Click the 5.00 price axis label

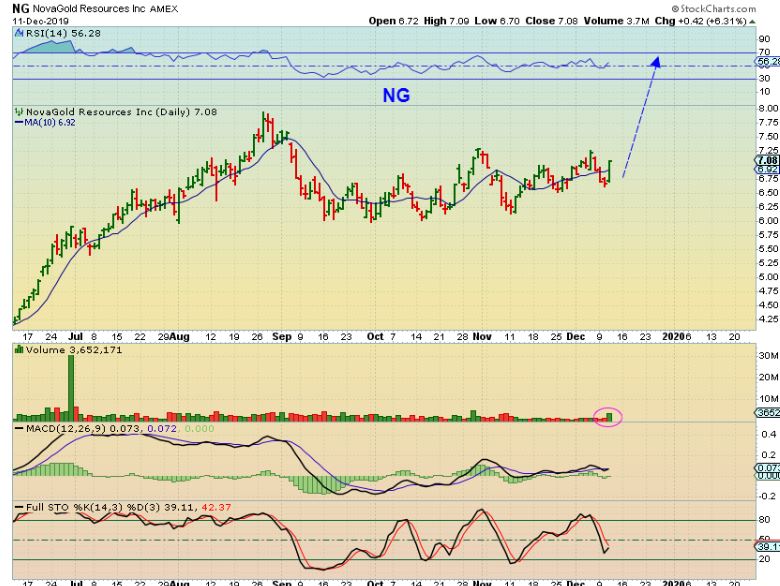(x=769, y=277)
